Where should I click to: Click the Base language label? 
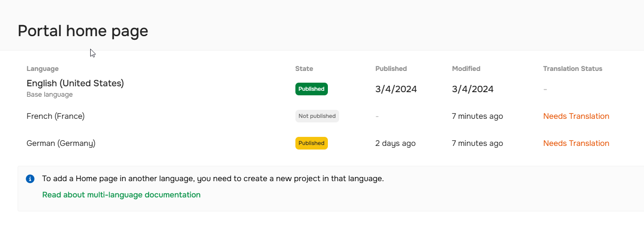click(x=50, y=94)
